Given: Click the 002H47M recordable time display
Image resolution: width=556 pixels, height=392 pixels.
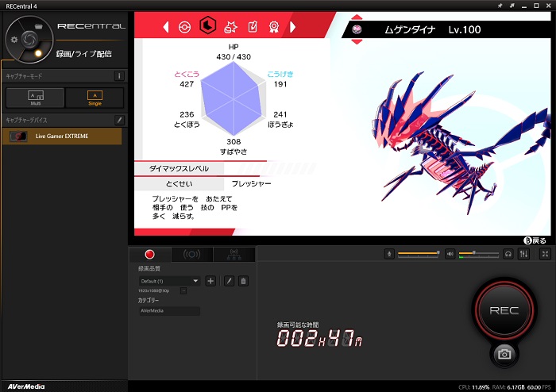Looking at the screenshot, I should point(319,338).
